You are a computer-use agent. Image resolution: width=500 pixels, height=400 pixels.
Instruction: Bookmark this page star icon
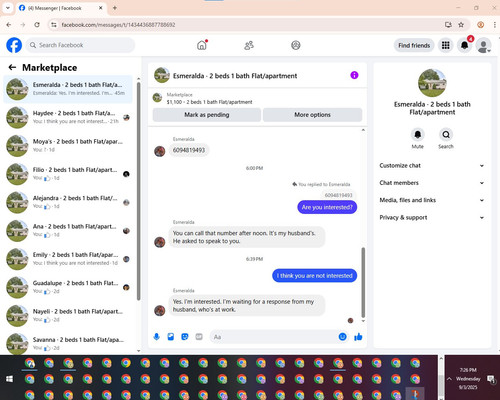(x=461, y=25)
